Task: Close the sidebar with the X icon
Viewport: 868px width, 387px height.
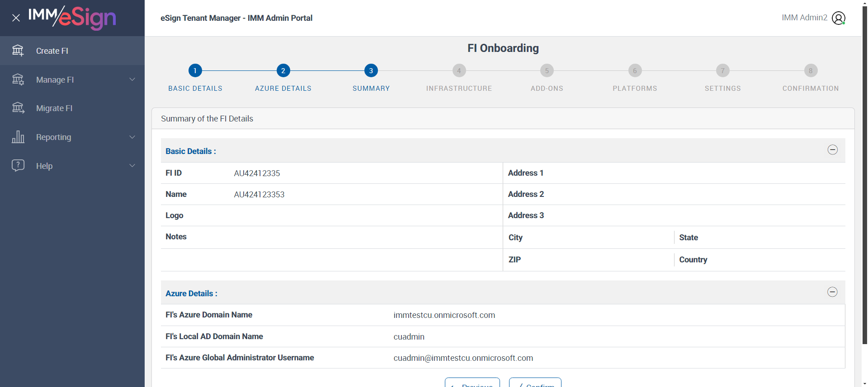Action: pyautogui.click(x=16, y=18)
